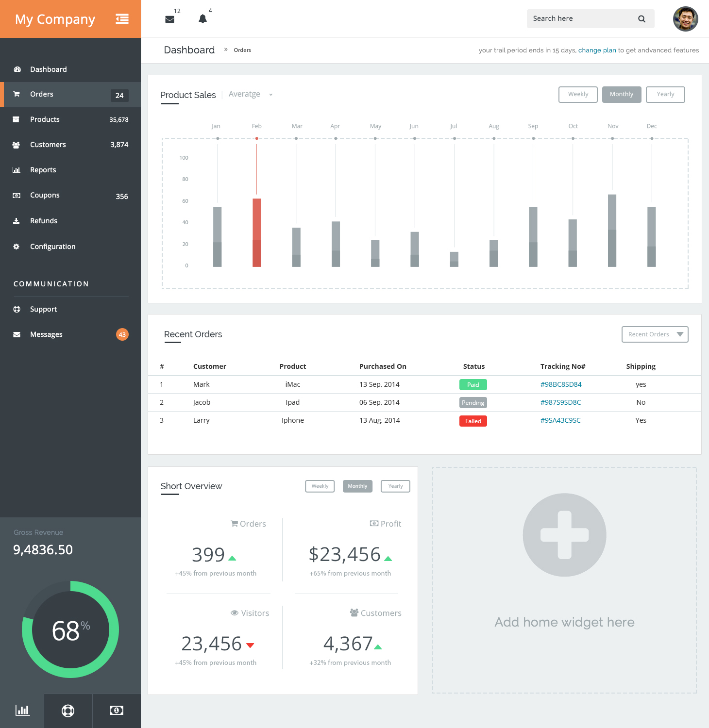Set Short Overview to Weekly
The image size is (709, 728).
[320, 486]
